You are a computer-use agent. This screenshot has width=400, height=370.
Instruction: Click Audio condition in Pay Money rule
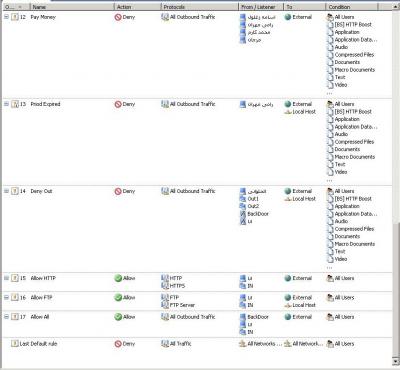click(x=341, y=47)
